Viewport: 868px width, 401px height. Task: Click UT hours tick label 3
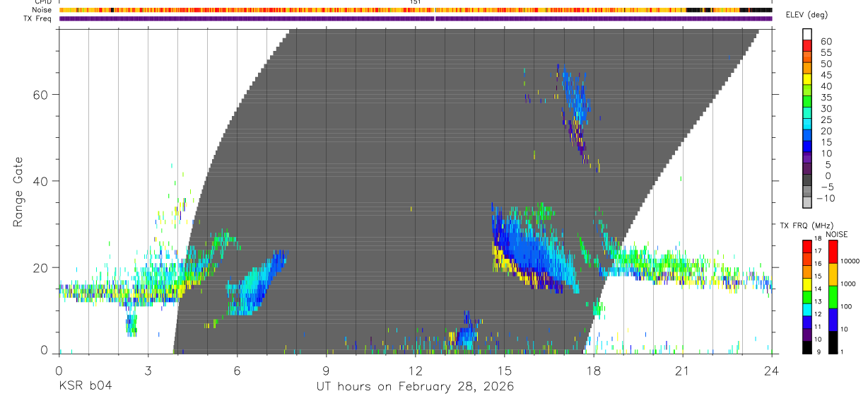[148, 371]
